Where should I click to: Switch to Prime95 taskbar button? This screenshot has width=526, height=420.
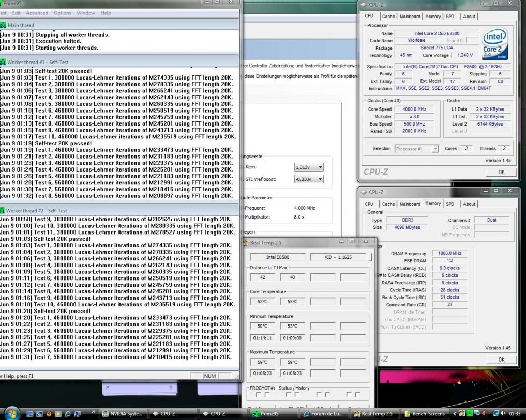[274, 414]
